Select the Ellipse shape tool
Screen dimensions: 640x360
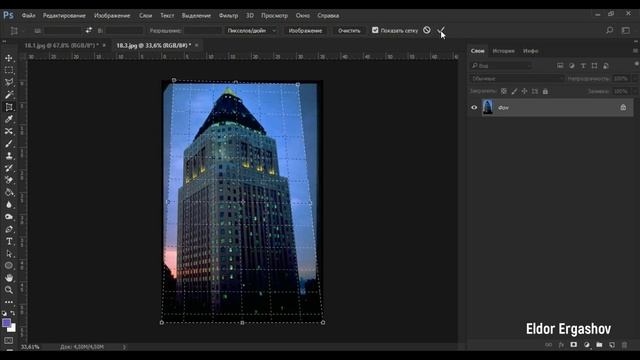(9, 266)
